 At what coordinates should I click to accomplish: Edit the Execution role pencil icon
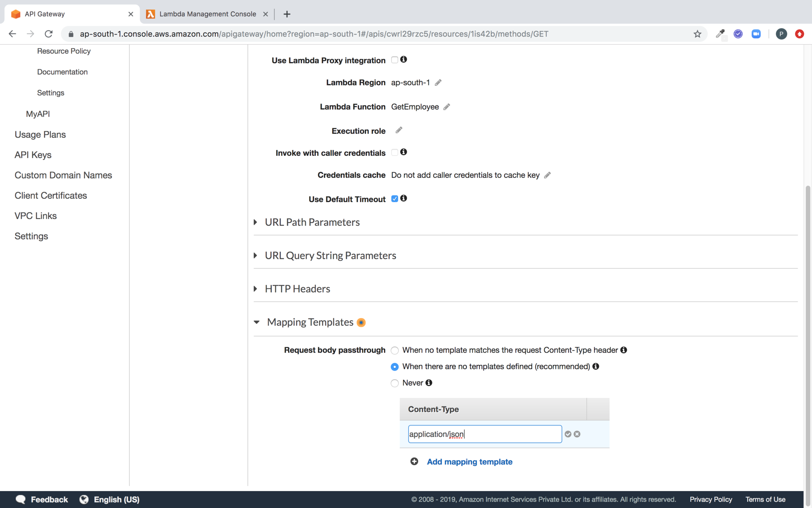click(x=399, y=130)
